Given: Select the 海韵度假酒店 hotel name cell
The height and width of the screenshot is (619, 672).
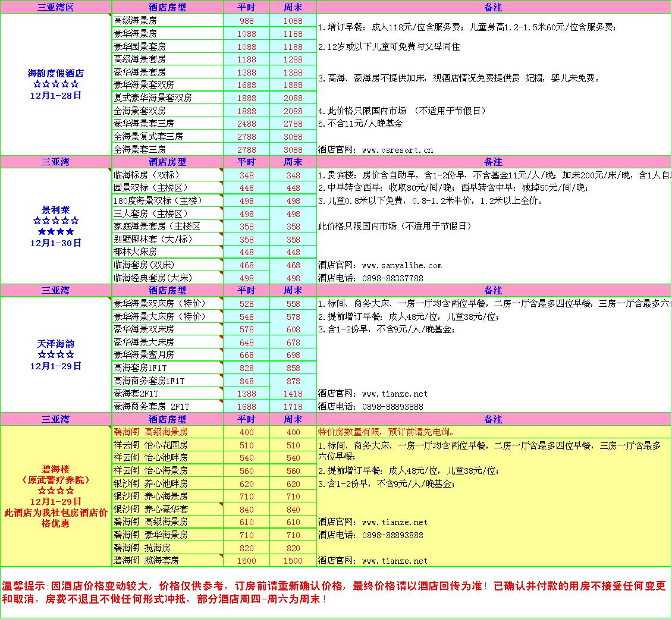Looking at the screenshot, I should coord(56,74).
